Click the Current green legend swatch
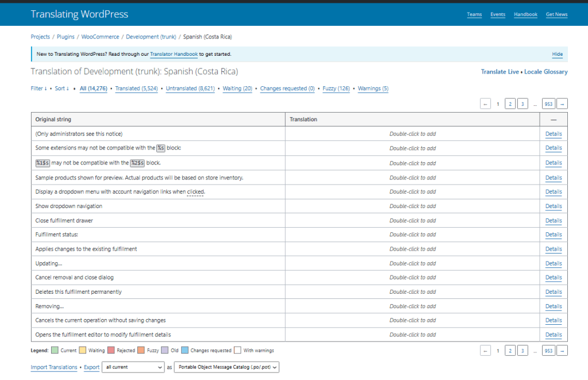The width and height of the screenshot is (588, 380). point(55,350)
